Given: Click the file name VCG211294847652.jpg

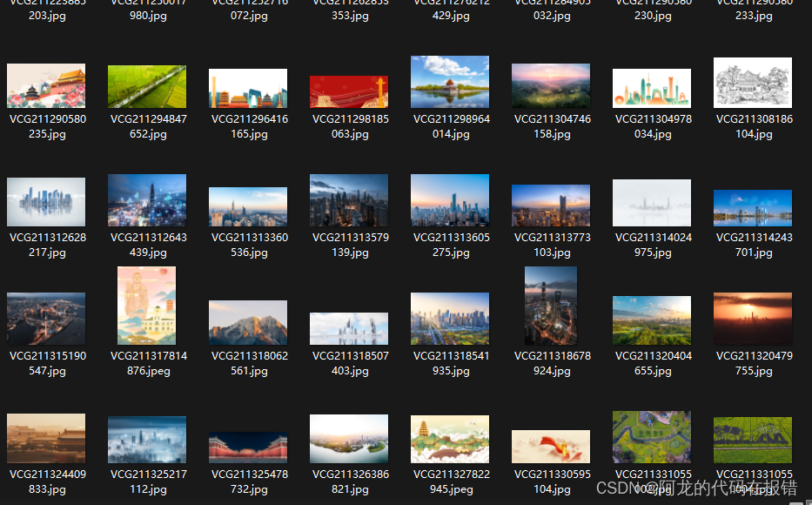Looking at the screenshot, I should [148, 126].
